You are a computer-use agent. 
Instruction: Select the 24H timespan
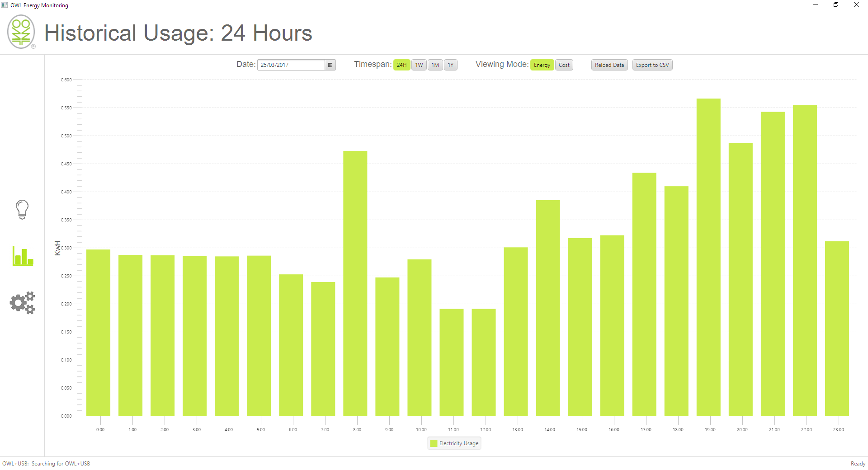pos(401,65)
